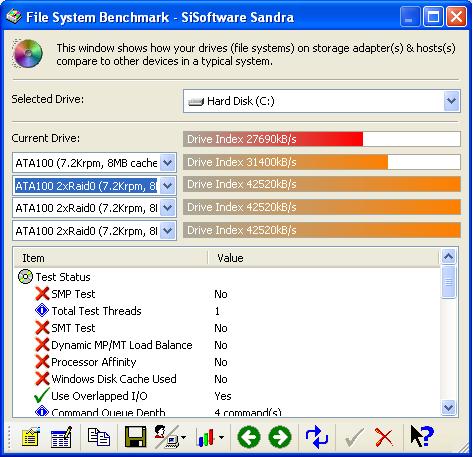This screenshot has height=457, width=473.
Task: Select Windows Disk Cache Used row
Action: [227, 379]
